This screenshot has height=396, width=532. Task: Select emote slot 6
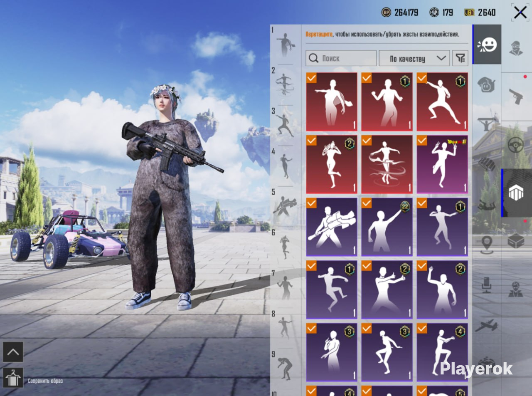click(x=286, y=247)
